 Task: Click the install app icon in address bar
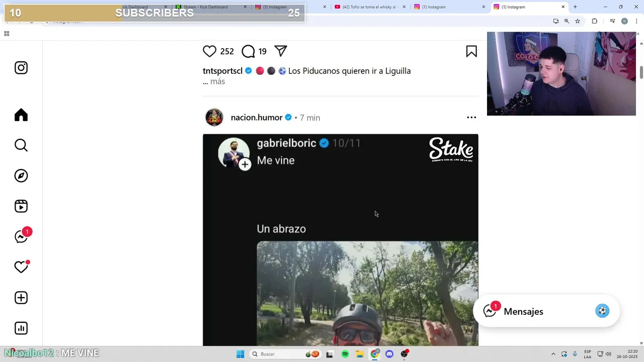pyautogui.click(x=556, y=21)
